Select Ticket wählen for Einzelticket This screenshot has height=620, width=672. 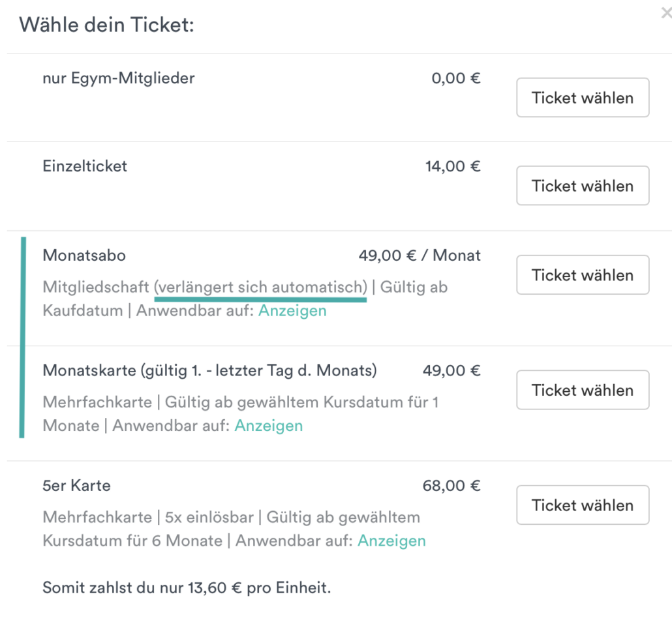click(x=583, y=186)
